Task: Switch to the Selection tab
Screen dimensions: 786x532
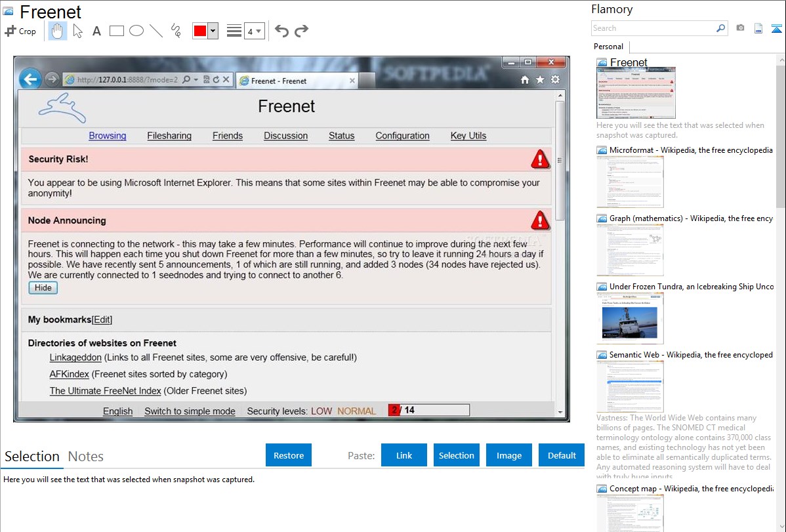Action: click(32, 457)
